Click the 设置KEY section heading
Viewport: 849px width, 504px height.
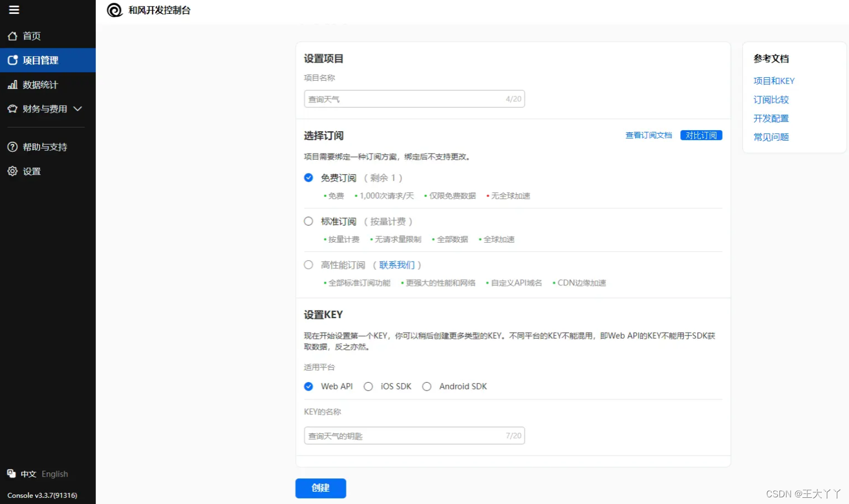coord(323,314)
